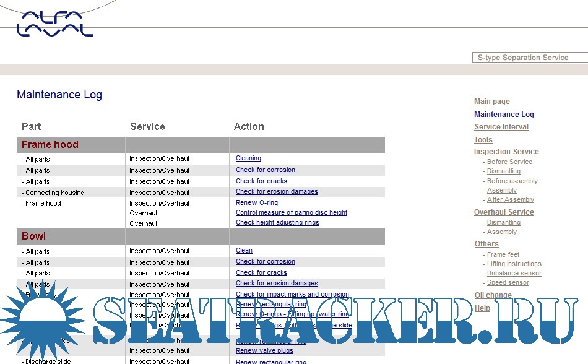The width and height of the screenshot is (588, 364).
Task: Open Control measure of paring disc height
Action: pyautogui.click(x=291, y=213)
